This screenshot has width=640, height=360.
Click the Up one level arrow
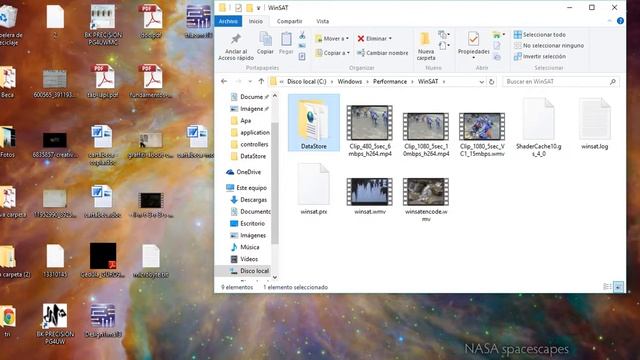tap(261, 81)
